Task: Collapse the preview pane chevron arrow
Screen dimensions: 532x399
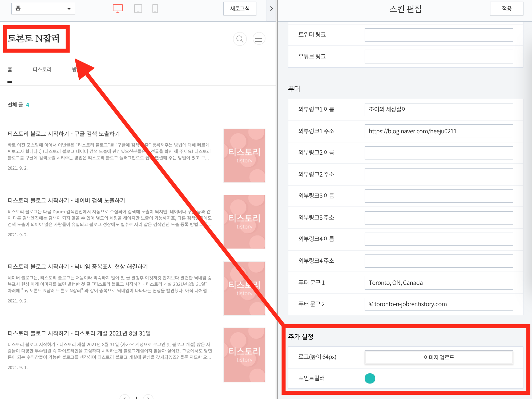Action: (x=271, y=9)
